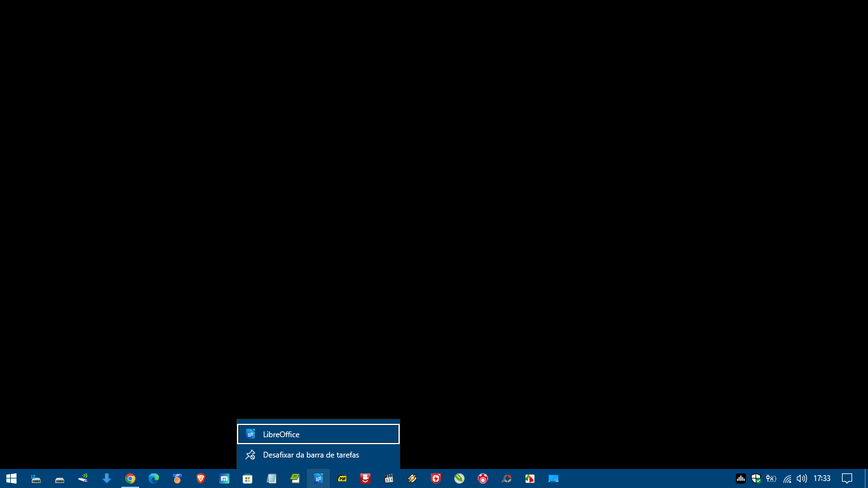Click the Notepad taskbar icon
Image resolution: width=868 pixels, height=488 pixels.
point(271,478)
